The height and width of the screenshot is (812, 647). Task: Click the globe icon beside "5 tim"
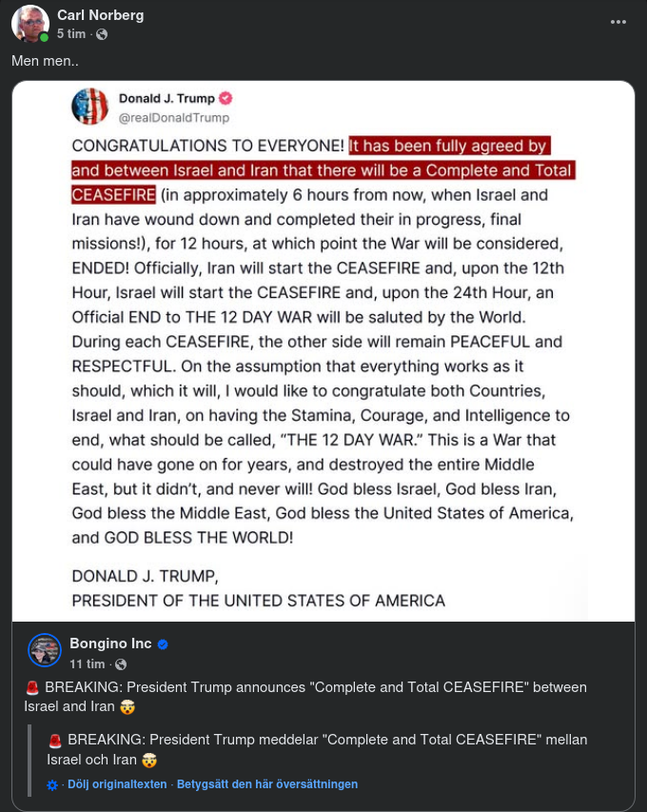[102, 34]
